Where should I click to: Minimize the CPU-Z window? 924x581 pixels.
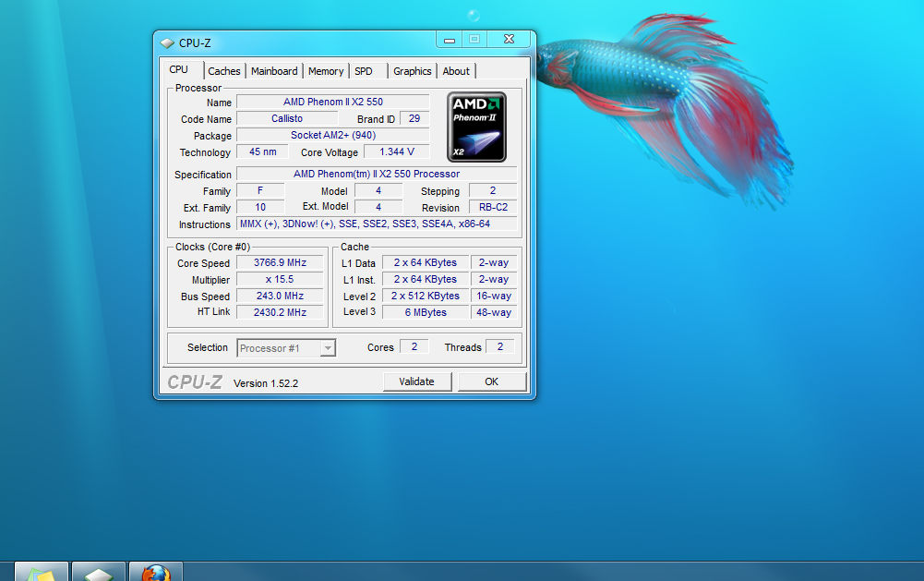pos(450,40)
